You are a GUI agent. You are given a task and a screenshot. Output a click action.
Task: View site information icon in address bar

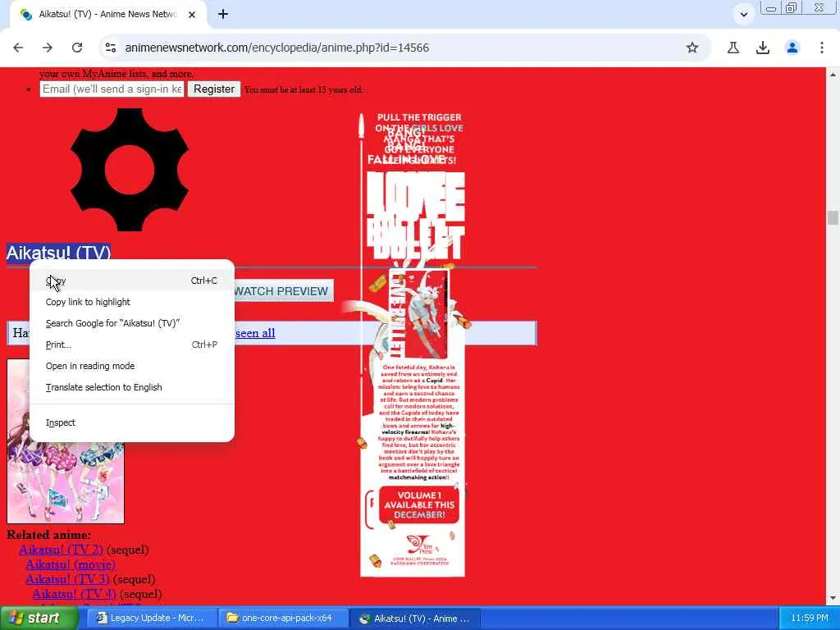[111, 48]
